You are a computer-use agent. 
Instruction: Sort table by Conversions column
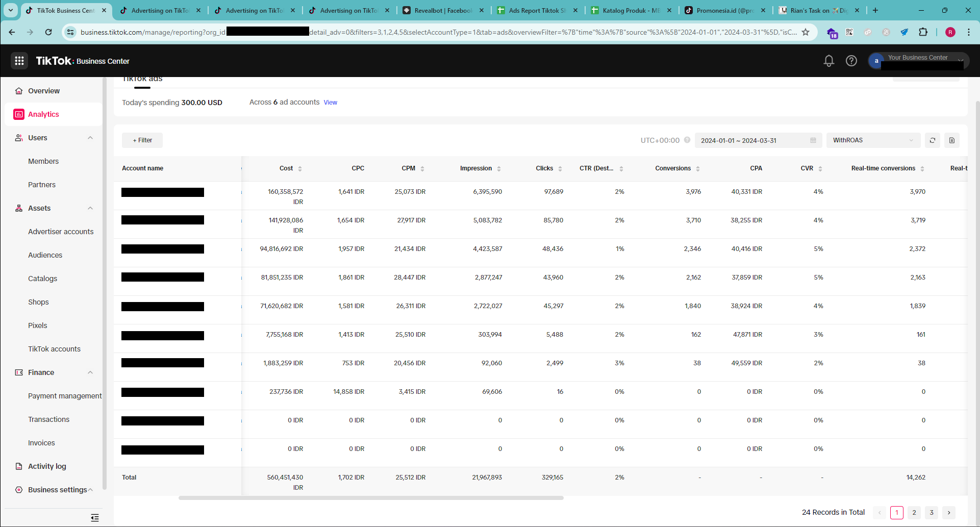tap(697, 169)
